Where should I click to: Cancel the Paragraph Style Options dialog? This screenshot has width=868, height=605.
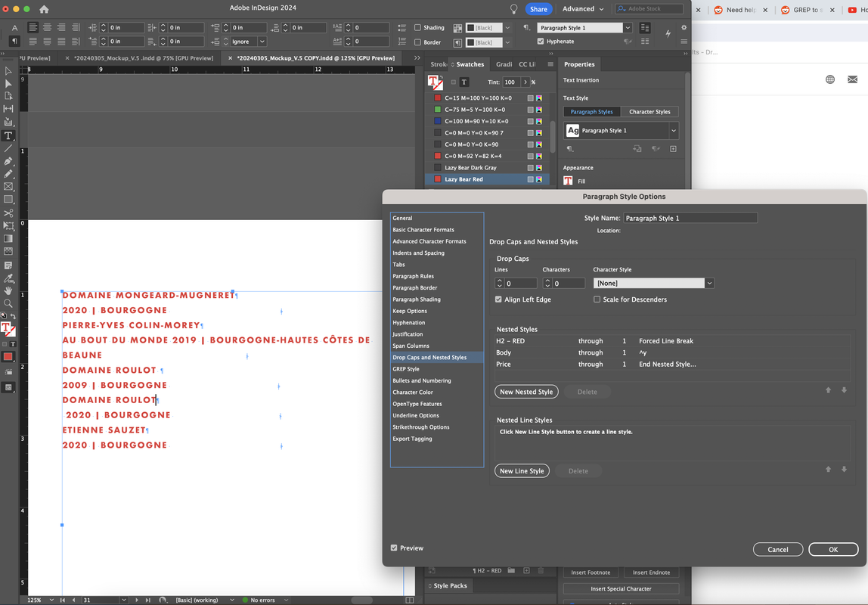click(778, 550)
